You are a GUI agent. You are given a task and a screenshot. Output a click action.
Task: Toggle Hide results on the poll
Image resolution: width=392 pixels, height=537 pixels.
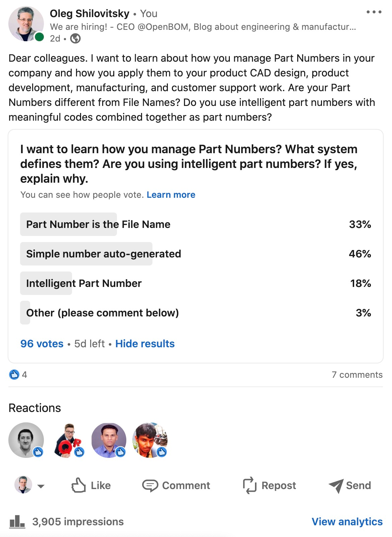pos(145,344)
